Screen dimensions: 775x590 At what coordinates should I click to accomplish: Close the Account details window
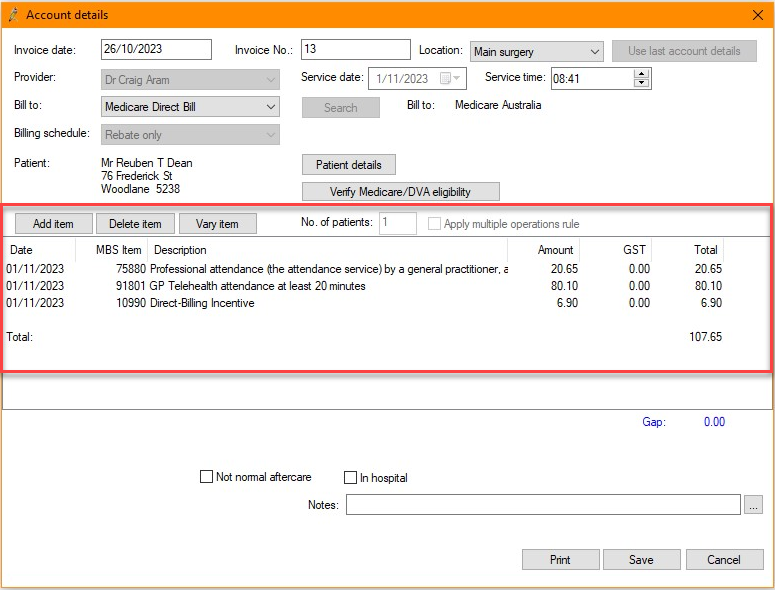click(x=758, y=15)
